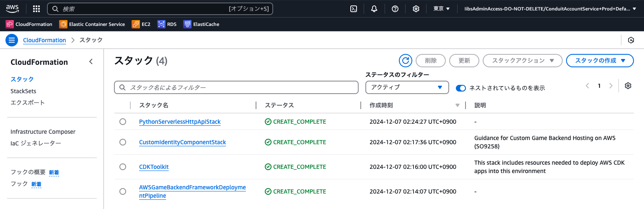Select radio for PythonServerlessHttpApiStack

point(123,122)
